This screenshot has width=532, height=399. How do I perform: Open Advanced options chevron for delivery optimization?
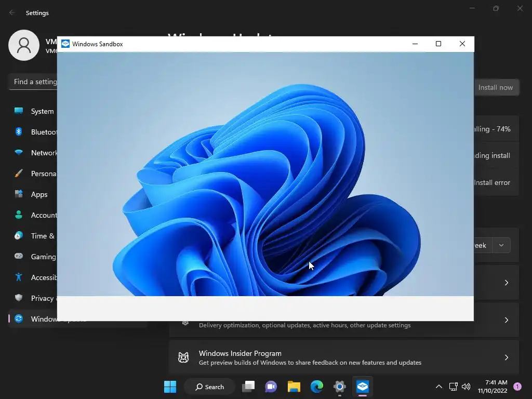click(x=506, y=320)
